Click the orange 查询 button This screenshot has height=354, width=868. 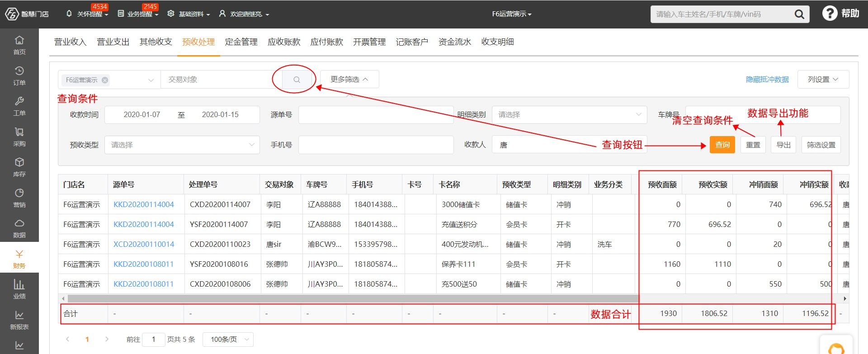722,145
